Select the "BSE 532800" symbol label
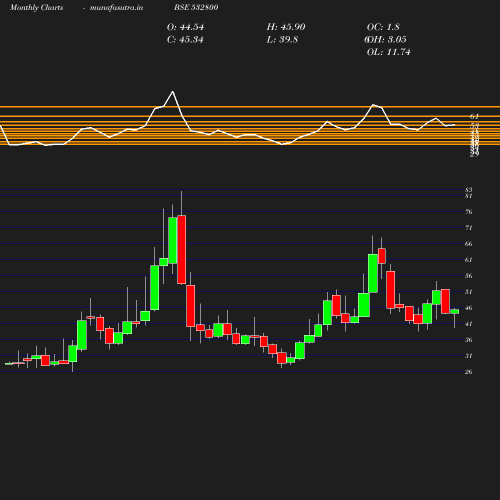Viewport: 500px width, 500px height. (196, 8)
